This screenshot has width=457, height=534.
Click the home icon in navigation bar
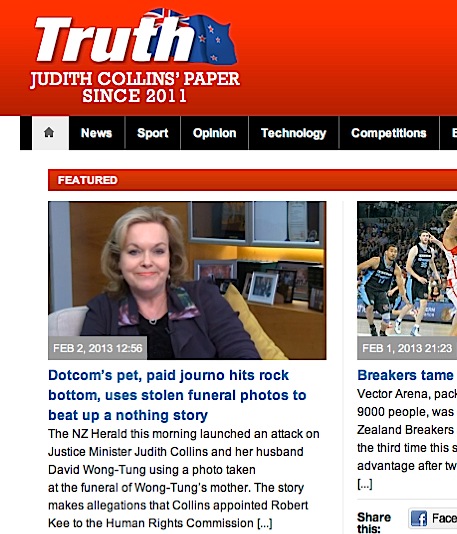49,132
